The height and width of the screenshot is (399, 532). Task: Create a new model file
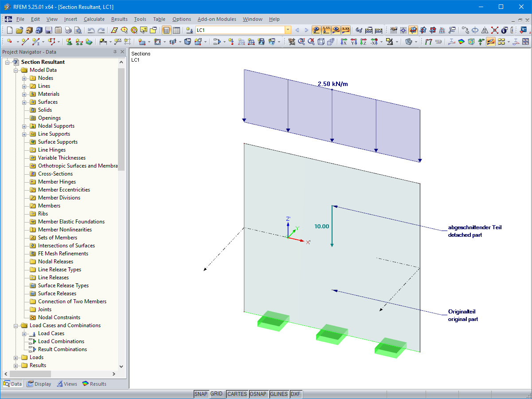[x=9, y=30]
